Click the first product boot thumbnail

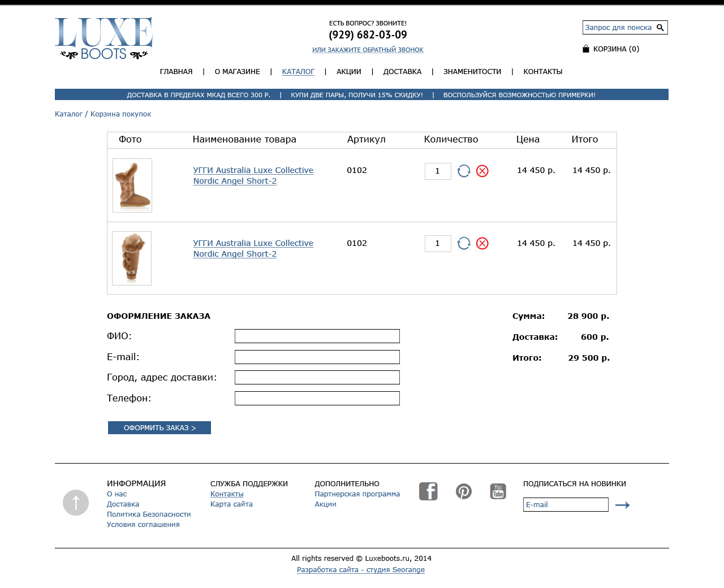pos(132,185)
